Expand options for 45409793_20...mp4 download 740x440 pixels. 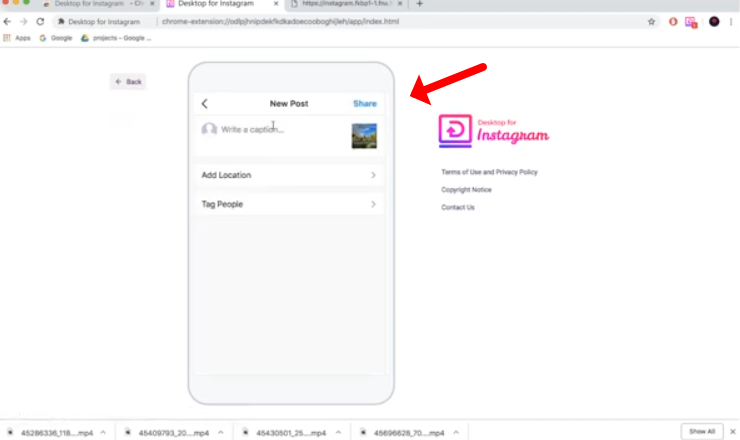(220, 432)
